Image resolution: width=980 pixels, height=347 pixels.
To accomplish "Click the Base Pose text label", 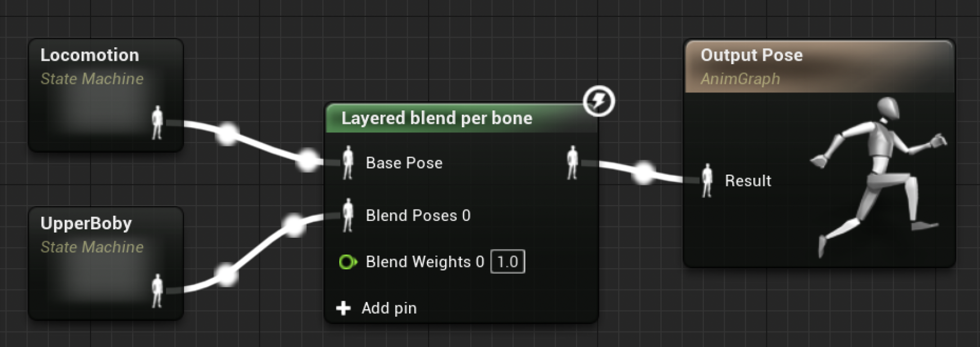I will pos(404,163).
